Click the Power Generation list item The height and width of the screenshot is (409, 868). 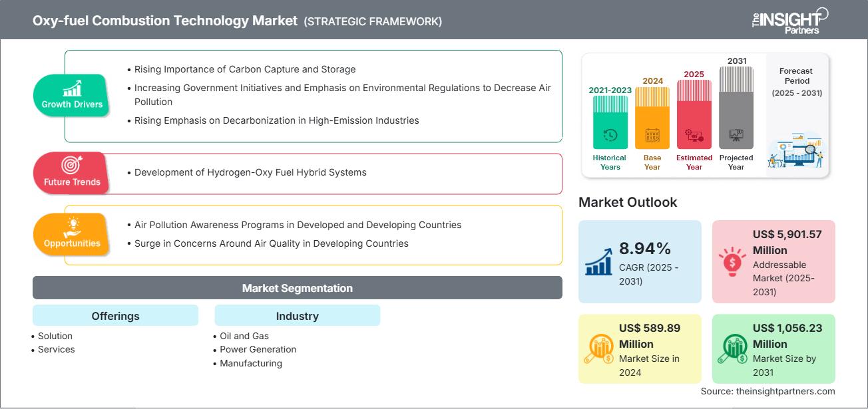point(258,349)
